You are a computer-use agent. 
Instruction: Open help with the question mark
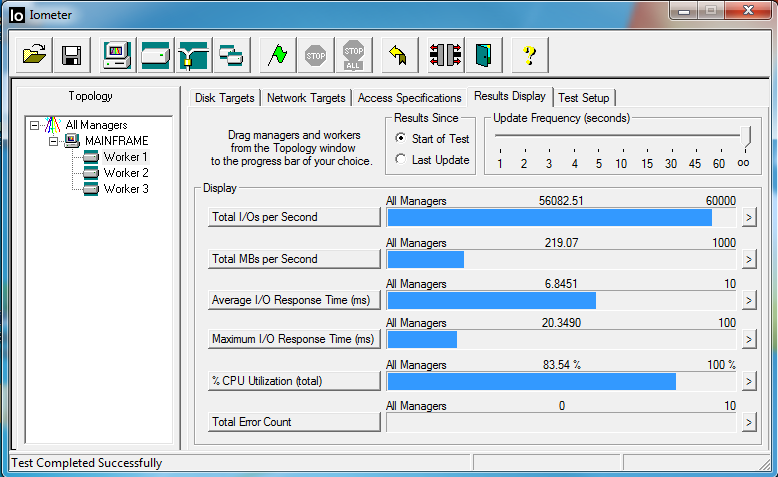click(x=529, y=55)
